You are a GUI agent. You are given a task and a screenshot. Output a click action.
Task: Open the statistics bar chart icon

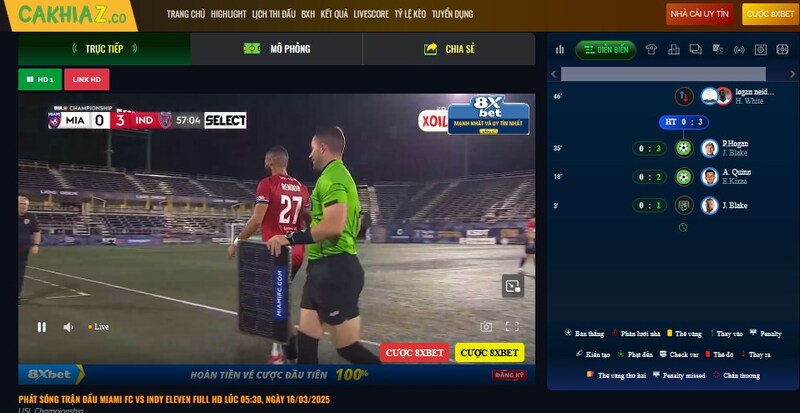coord(560,50)
